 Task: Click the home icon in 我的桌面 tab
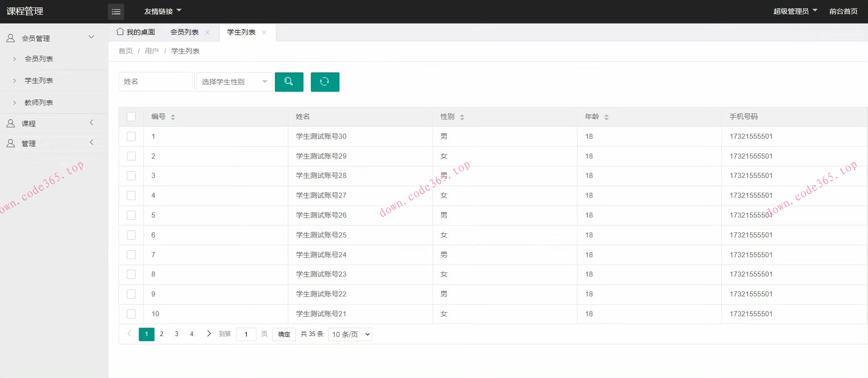[120, 32]
